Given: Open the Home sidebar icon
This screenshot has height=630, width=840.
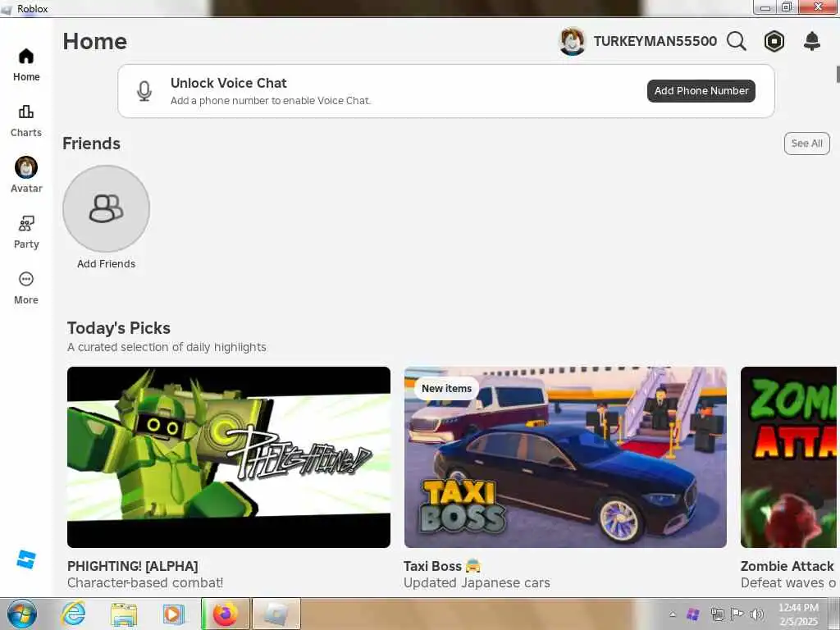Looking at the screenshot, I should (x=25, y=57).
